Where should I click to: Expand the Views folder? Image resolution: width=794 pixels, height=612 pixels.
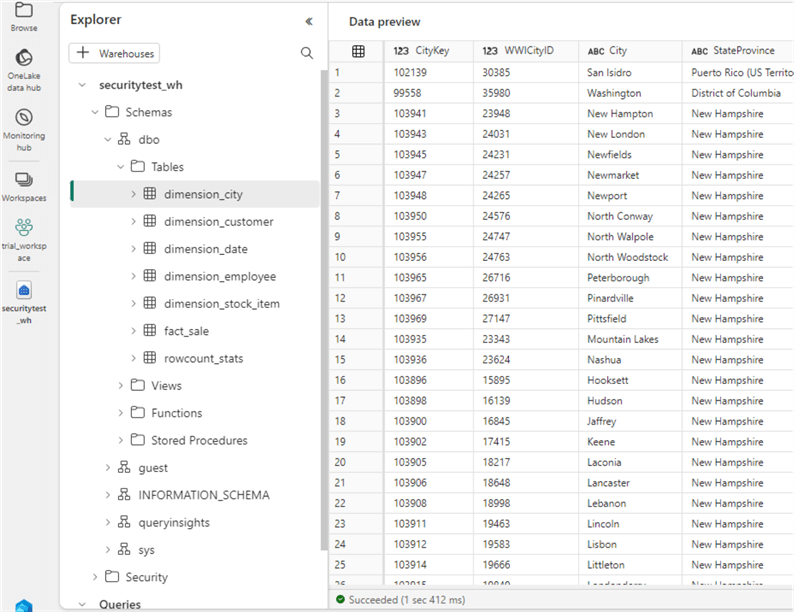tap(120, 386)
